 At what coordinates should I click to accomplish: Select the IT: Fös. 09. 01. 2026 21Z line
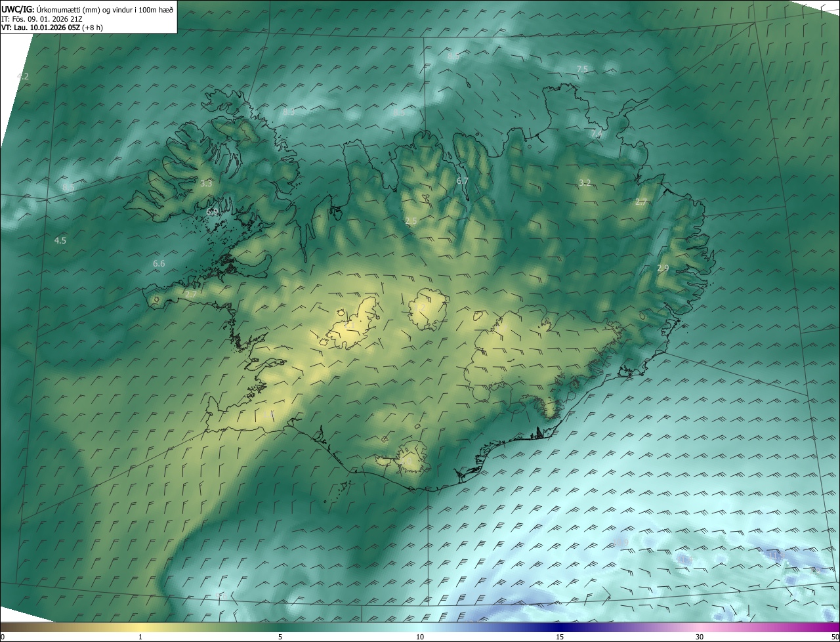(42, 18)
